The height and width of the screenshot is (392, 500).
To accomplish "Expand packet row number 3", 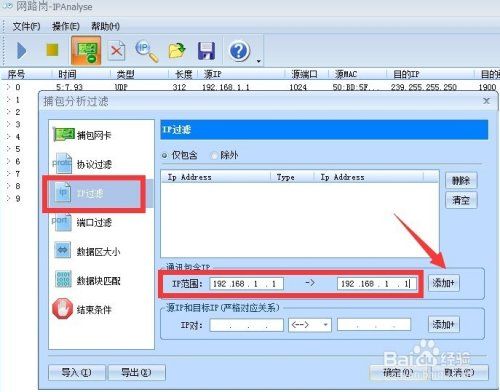I will click(x=9, y=124).
